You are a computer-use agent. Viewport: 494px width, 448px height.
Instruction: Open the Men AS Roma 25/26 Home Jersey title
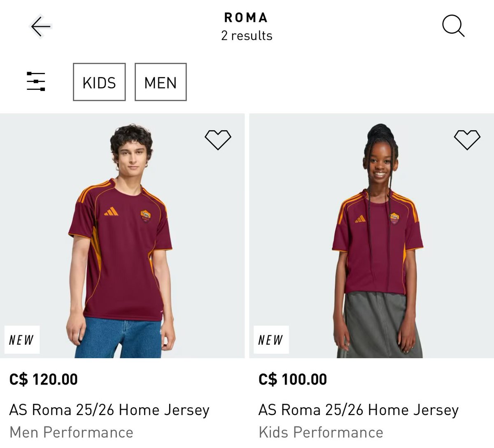(x=110, y=410)
